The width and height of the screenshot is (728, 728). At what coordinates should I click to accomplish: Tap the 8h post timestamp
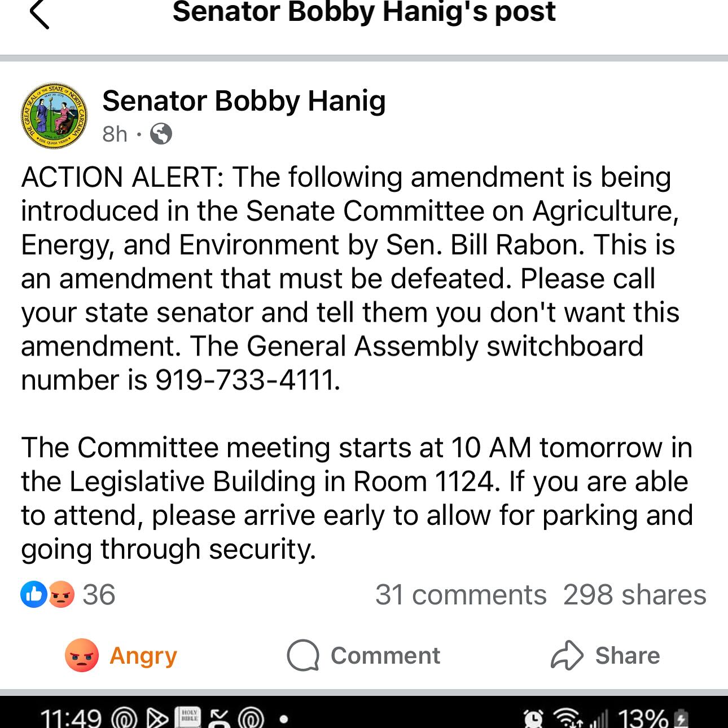click(115, 134)
